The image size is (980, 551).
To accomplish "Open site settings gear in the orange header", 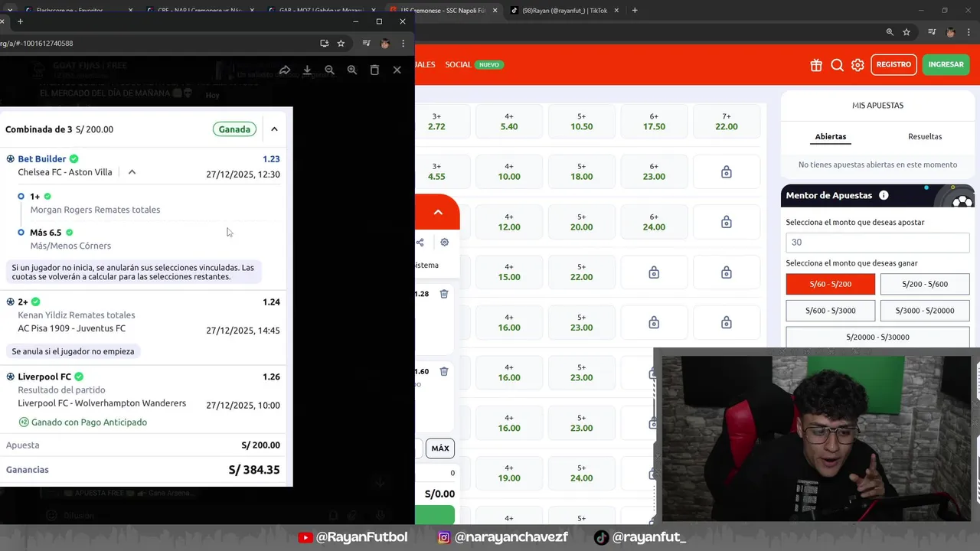I will [x=858, y=65].
